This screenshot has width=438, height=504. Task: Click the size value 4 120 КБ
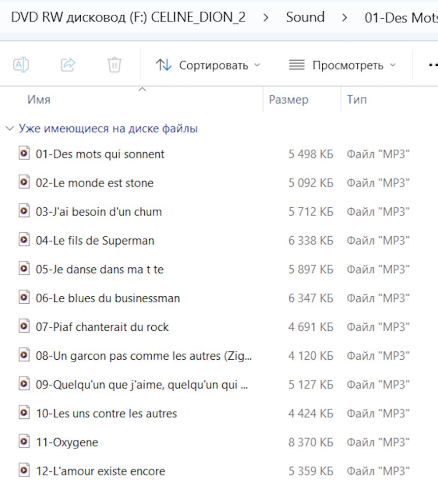pos(310,356)
